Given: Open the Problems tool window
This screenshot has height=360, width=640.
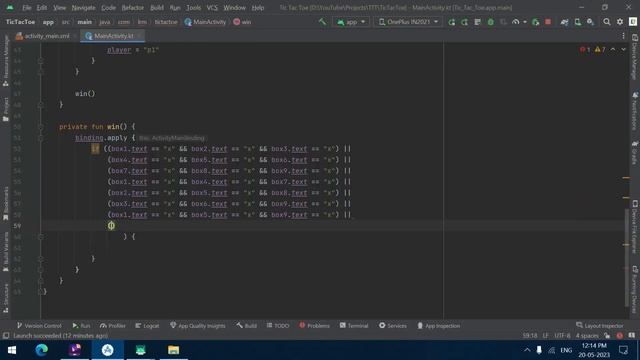Looking at the screenshot, I should (x=314, y=325).
